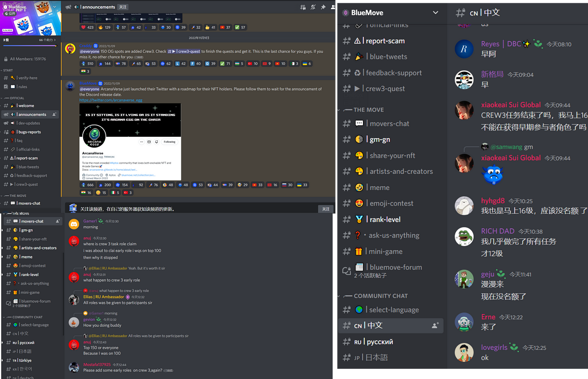Image resolution: width=588 pixels, height=379 pixels.
Task: Open the verify-here channel
Action: (28, 78)
